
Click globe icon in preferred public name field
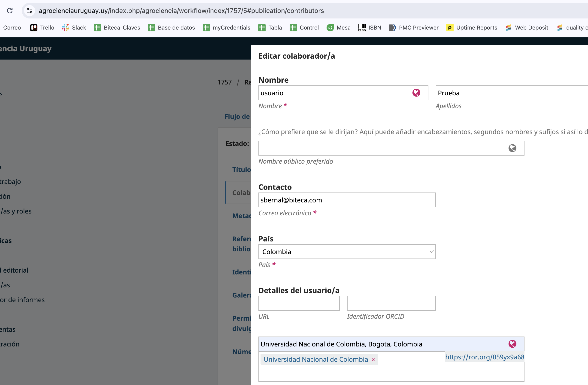click(512, 148)
